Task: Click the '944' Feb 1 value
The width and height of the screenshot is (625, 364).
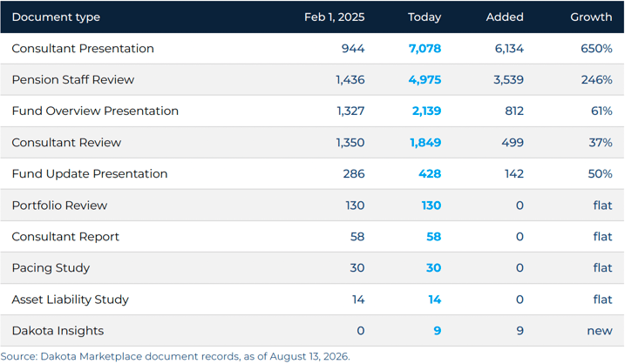Action: [x=353, y=49]
